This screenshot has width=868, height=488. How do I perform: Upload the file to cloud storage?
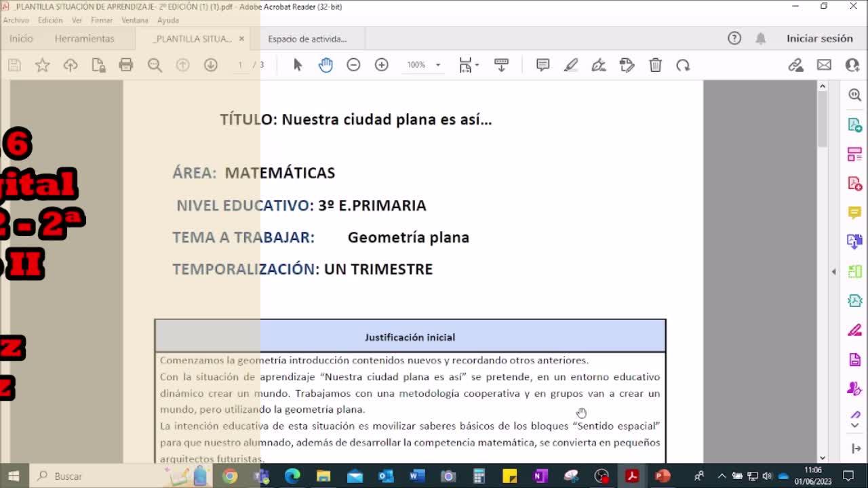[71, 65]
